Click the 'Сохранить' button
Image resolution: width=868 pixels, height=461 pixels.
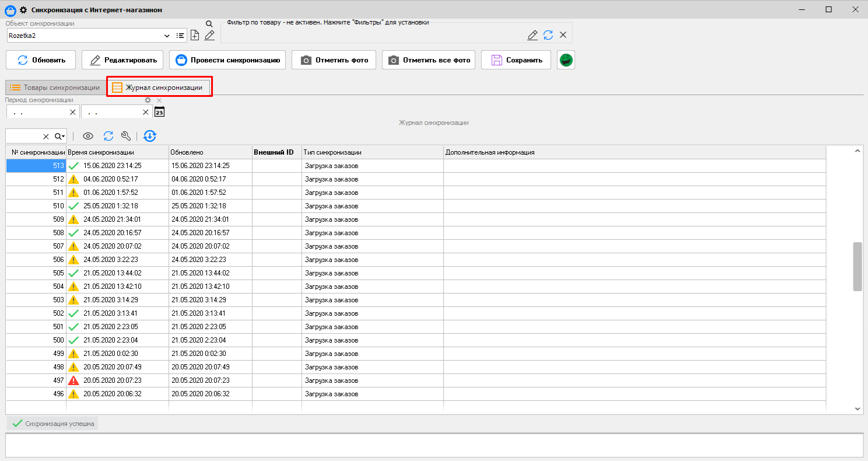click(x=516, y=60)
